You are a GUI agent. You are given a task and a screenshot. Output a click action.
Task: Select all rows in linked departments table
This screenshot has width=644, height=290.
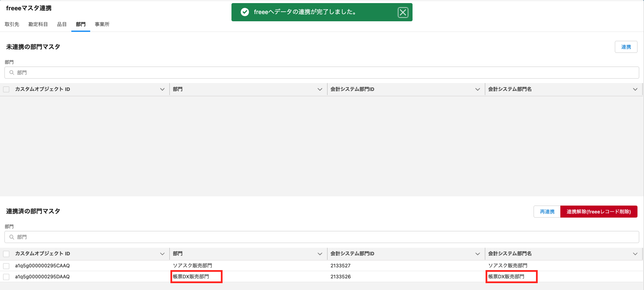(6, 254)
